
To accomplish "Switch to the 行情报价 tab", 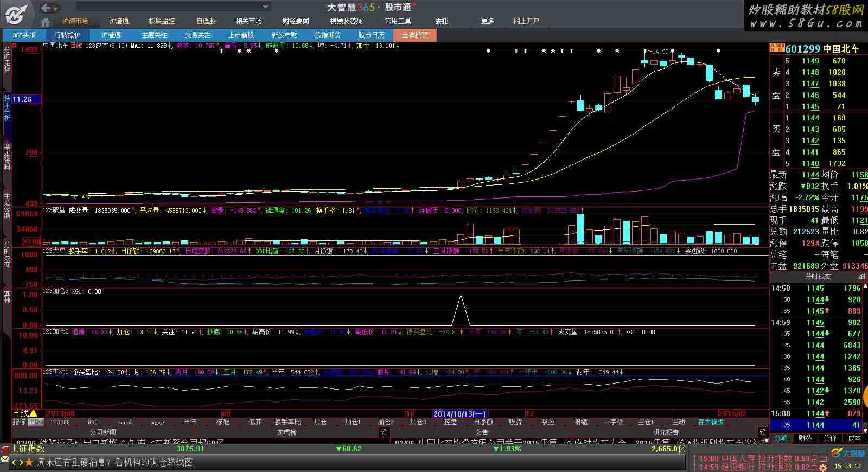I will (67, 35).
